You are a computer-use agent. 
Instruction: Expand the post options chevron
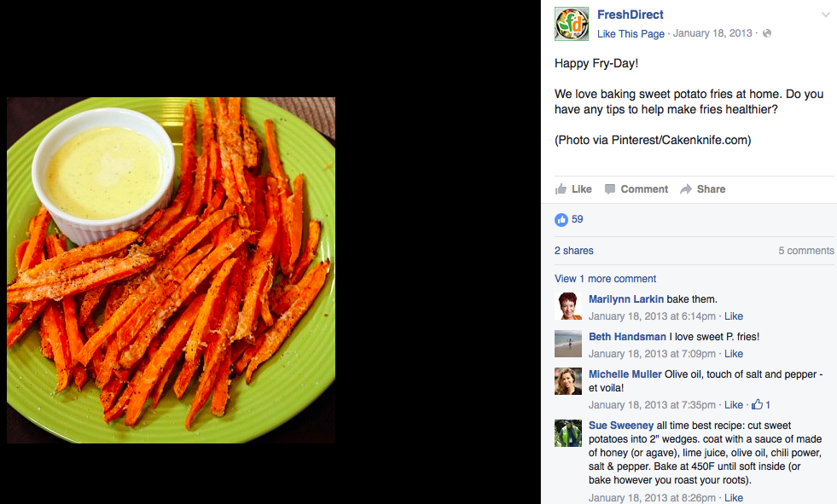[x=826, y=15]
